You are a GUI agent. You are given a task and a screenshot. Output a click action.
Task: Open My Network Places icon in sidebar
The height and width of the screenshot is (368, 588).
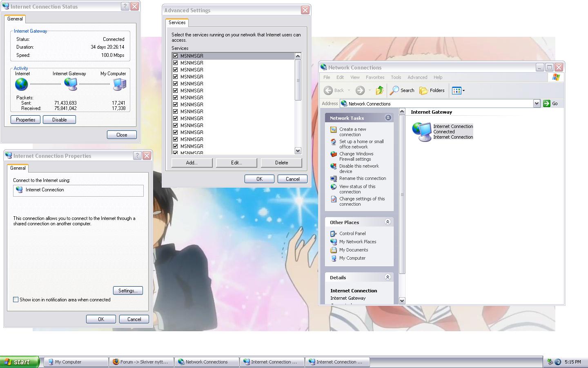click(334, 242)
